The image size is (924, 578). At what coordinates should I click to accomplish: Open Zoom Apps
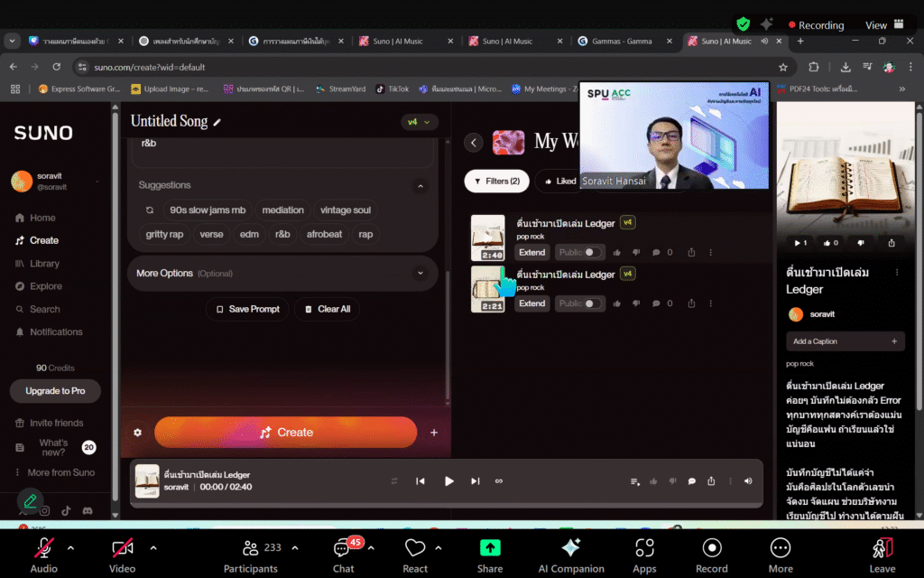(644, 555)
